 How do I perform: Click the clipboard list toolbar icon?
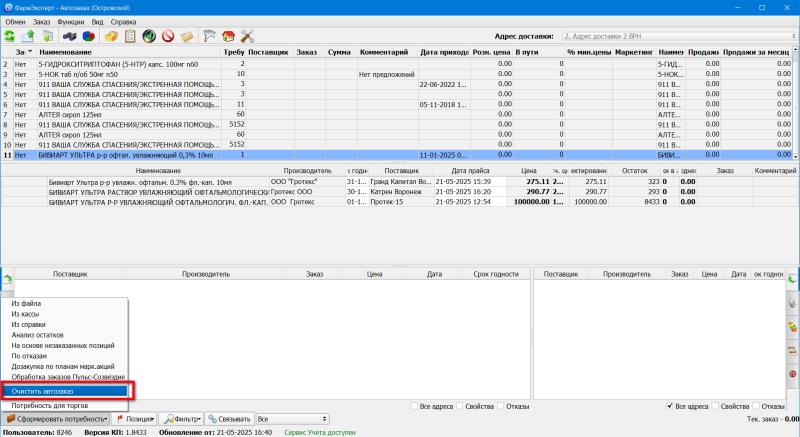(131, 36)
